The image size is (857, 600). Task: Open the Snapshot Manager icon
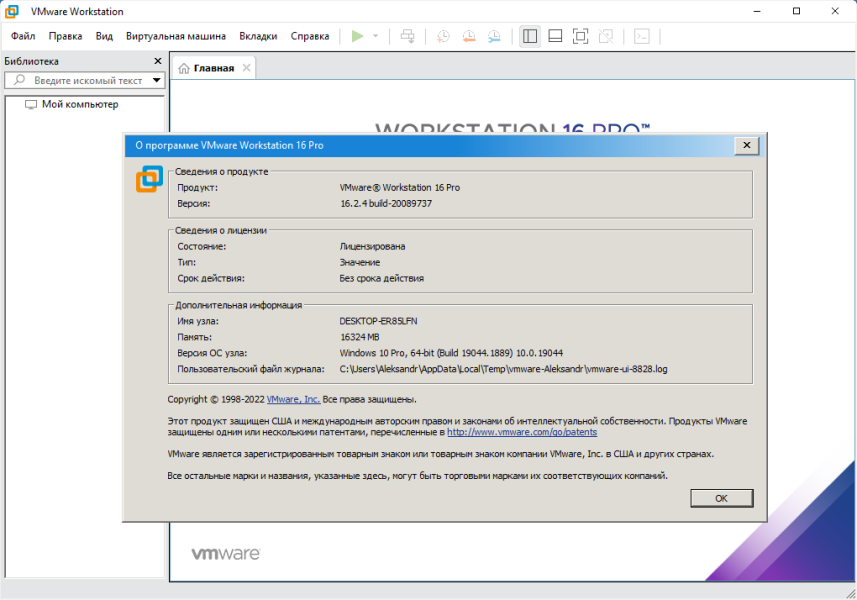[x=494, y=36]
